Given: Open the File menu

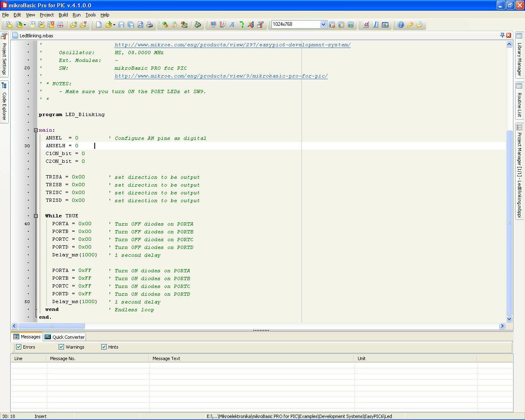Looking at the screenshot, I should pos(5,15).
